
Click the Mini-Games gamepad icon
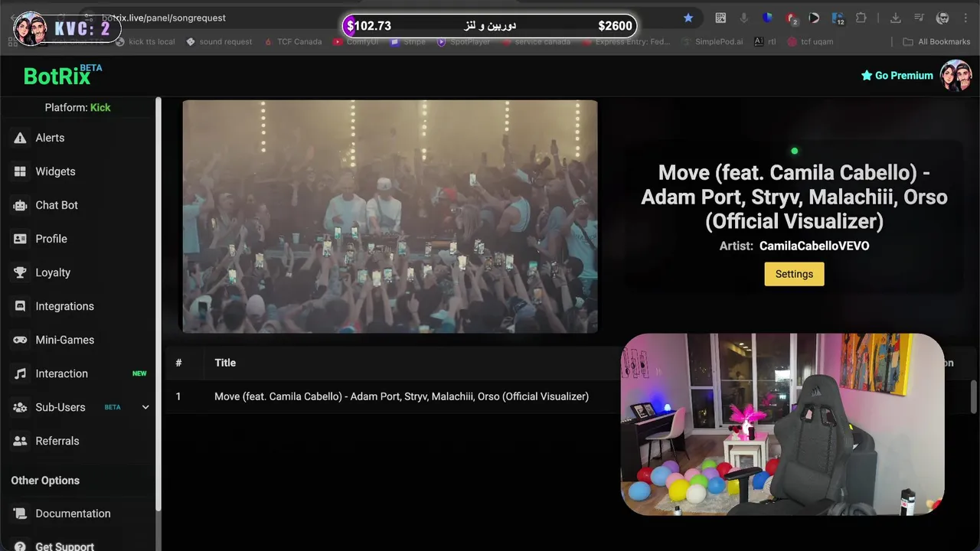20,340
